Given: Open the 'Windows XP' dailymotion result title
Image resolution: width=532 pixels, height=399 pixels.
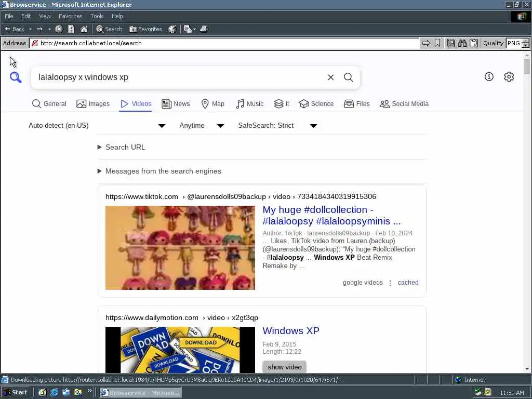Looking at the screenshot, I should pos(291,331).
